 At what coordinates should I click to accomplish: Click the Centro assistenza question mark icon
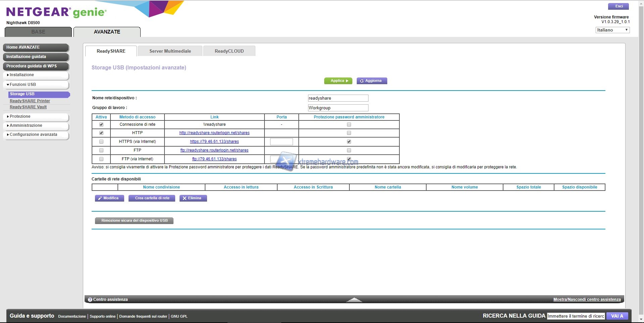pos(90,300)
